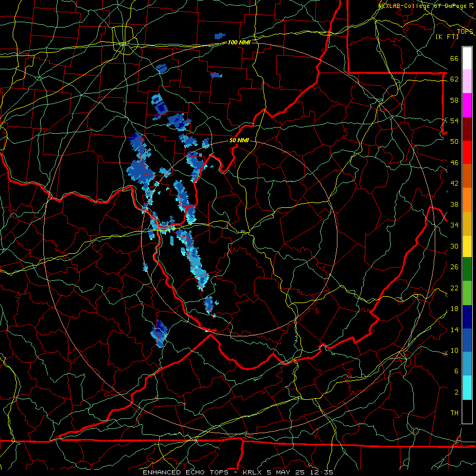This screenshot has width=476, height=476.
Task: Click legend value '50'
Action: (x=454, y=142)
